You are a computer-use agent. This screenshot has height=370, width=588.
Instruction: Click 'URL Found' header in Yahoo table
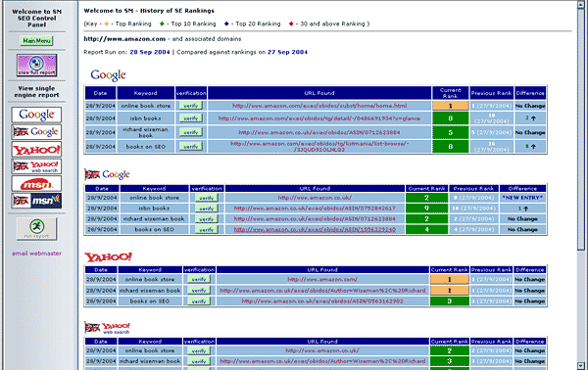pyautogui.click(x=322, y=269)
